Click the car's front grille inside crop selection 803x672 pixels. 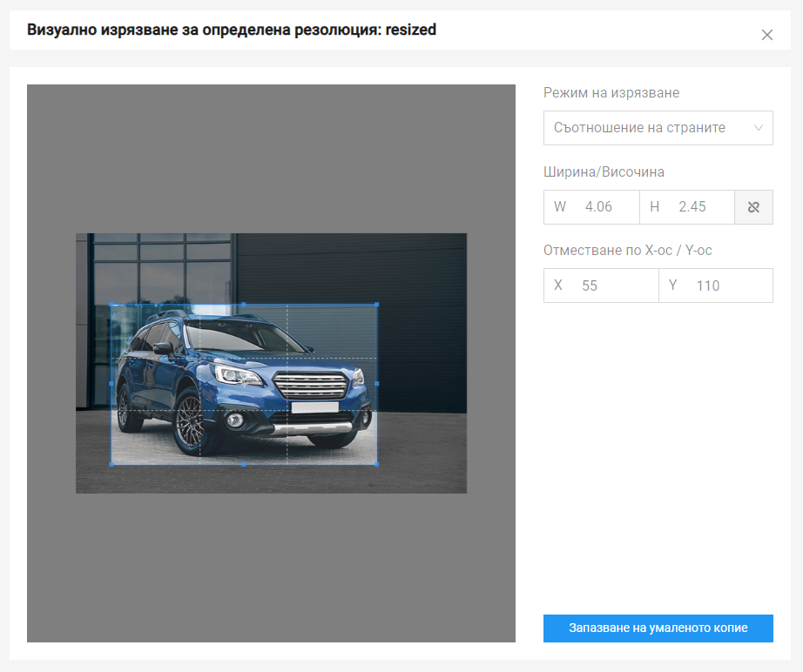(x=311, y=384)
